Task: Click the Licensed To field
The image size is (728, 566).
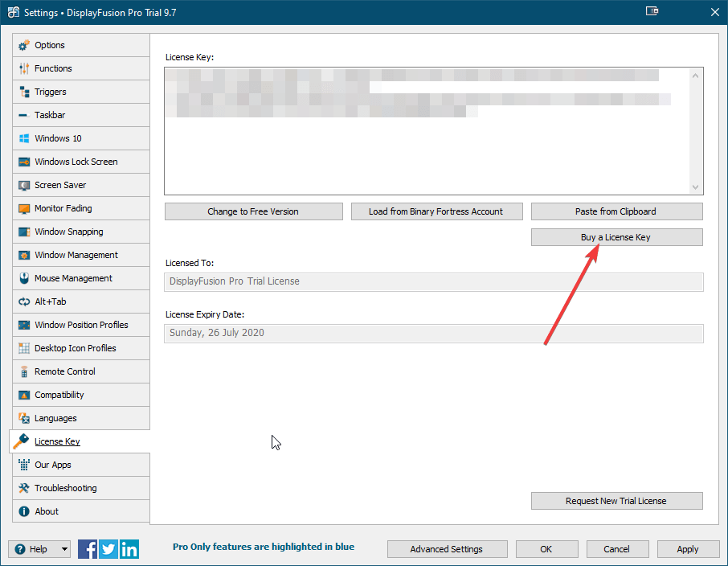Action: tap(434, 281)
